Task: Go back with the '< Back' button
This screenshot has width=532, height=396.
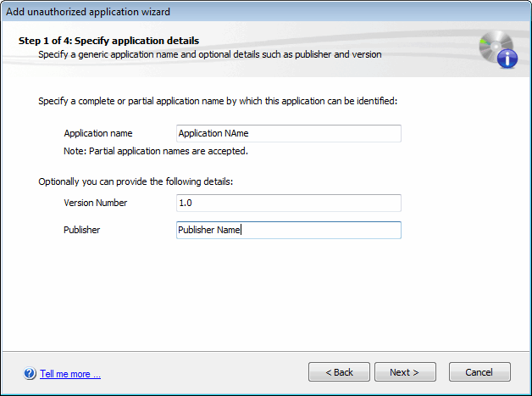Action: pyautogui.click(x=339, y=372)
